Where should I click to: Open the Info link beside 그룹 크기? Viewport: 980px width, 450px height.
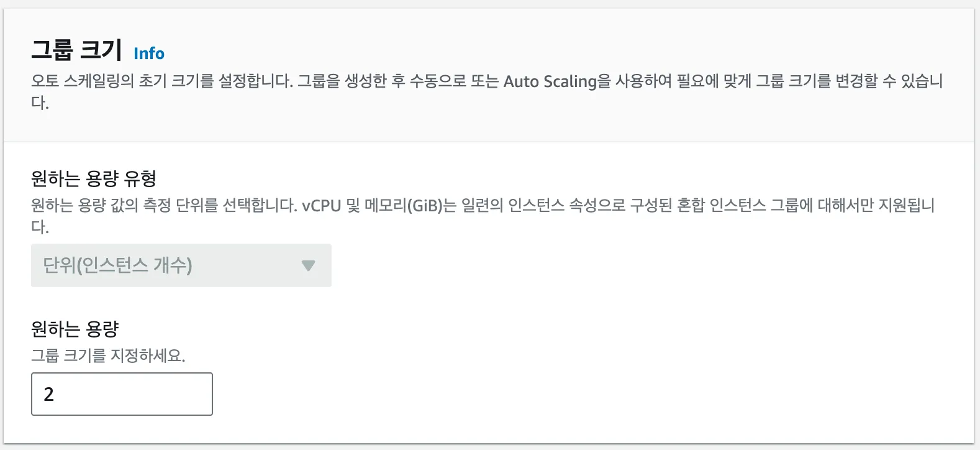coord(149,54)
